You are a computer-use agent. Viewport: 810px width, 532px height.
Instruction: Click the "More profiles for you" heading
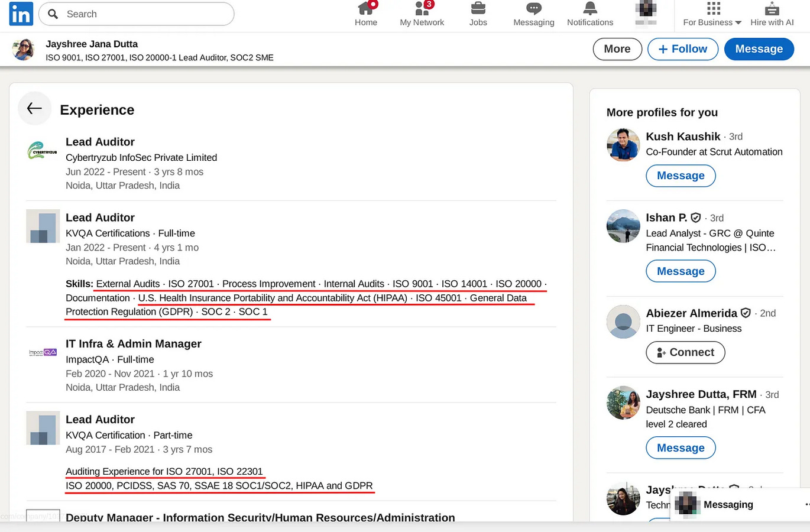click(x=662, y=112)
